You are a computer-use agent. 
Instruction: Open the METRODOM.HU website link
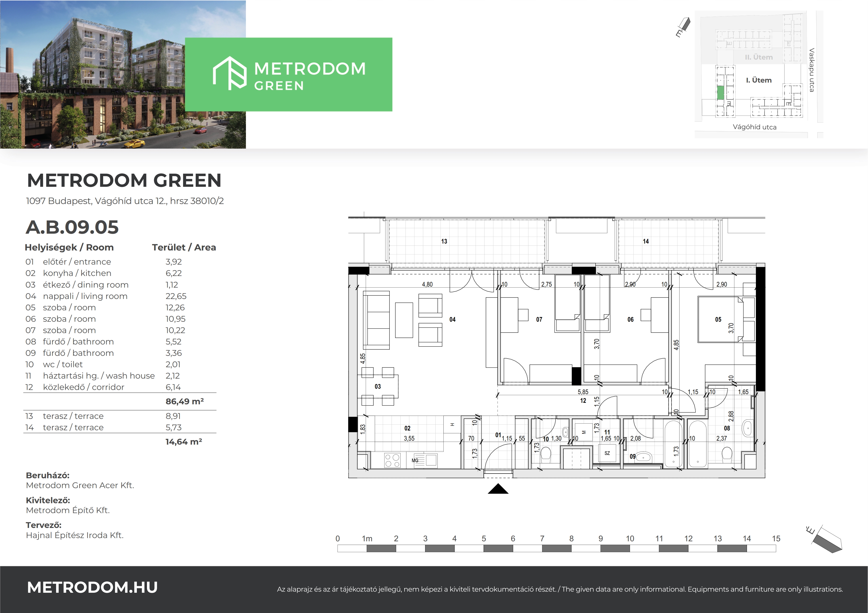click(x=92, y=587)
